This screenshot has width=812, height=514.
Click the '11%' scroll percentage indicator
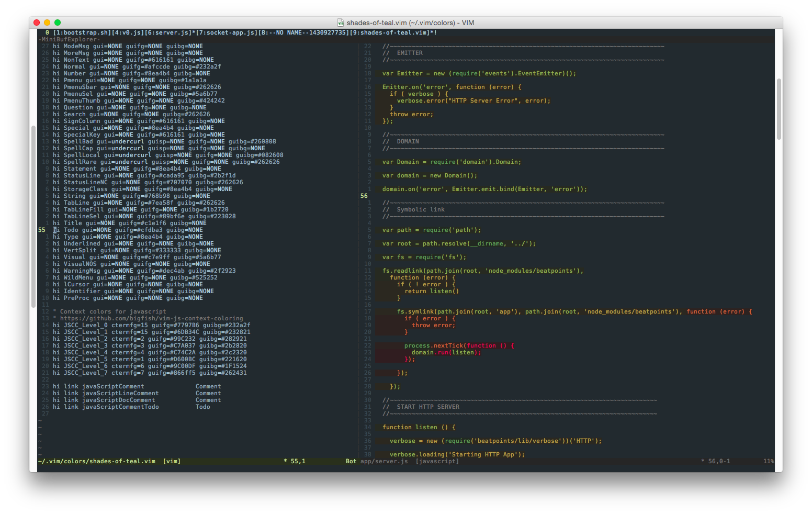click(x=769, y=461)
